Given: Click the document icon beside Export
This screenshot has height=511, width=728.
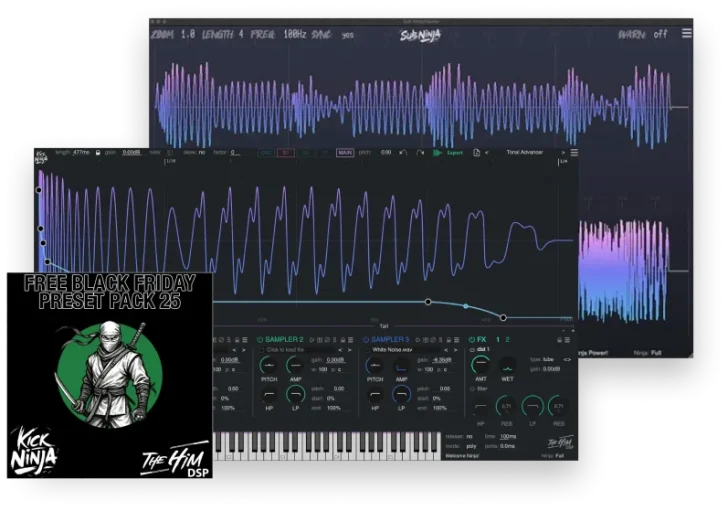Looking at the screenshot, I should pos(476,153).
